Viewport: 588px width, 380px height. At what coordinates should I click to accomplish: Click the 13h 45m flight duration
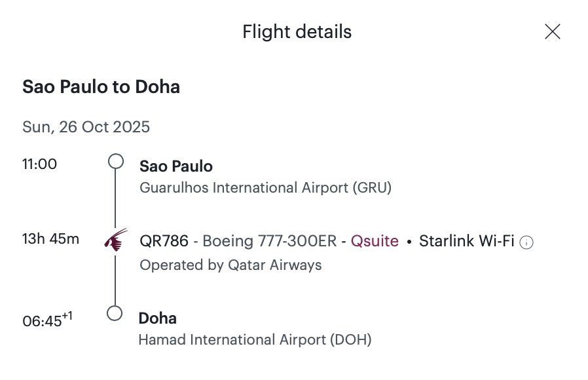tap(50, 238)
